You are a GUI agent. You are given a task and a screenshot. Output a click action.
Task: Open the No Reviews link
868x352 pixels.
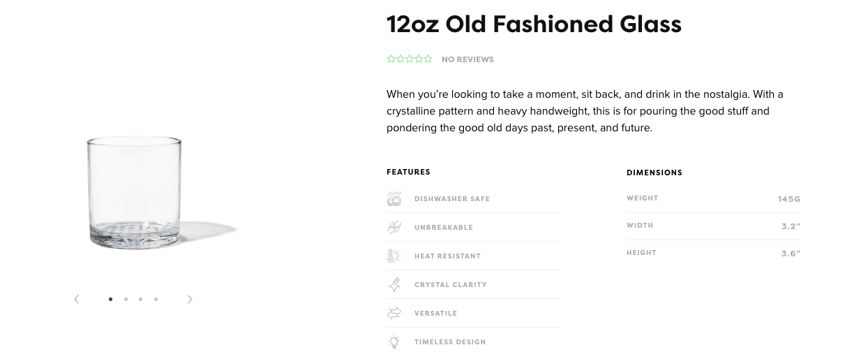coord(467,59)
